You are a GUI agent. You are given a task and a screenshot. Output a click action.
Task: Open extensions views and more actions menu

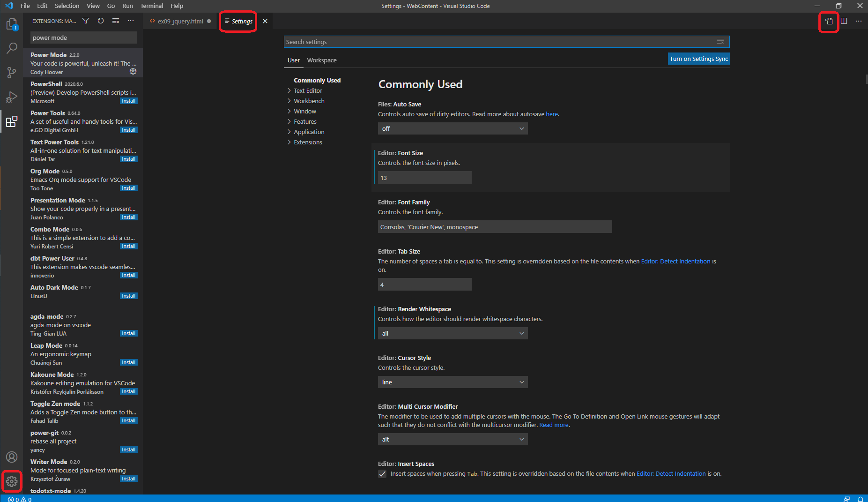coord(131,21)
